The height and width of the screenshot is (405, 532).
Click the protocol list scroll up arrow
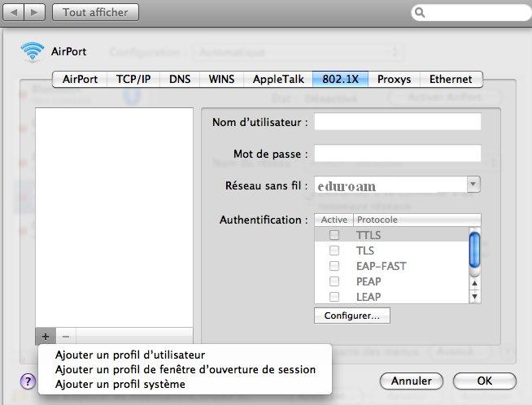click(475, 283)
